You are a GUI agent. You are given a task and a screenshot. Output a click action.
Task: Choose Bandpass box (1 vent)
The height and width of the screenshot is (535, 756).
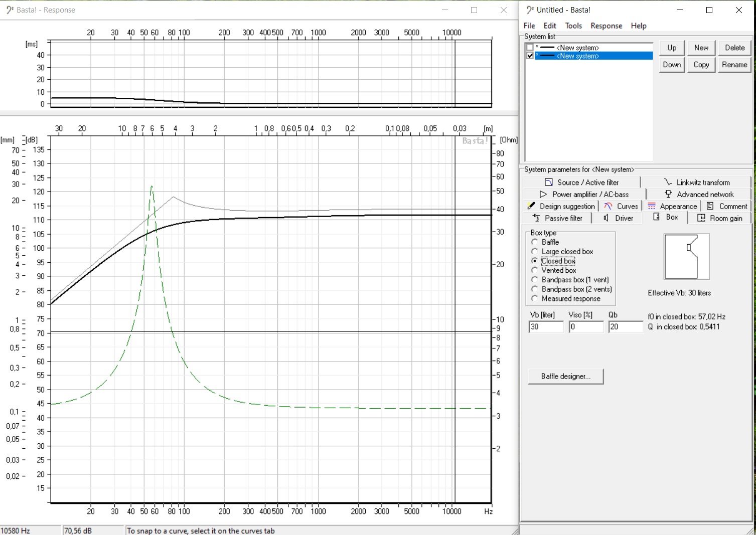(570, 280)
